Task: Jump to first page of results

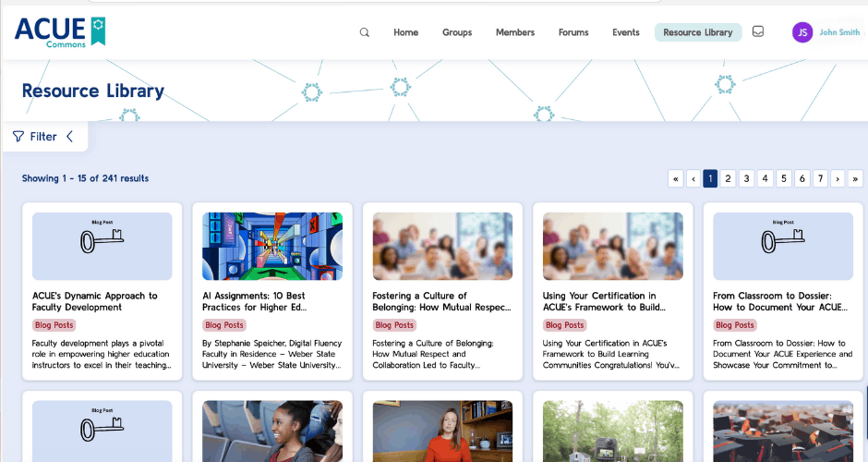Action: tap(675, 178)
